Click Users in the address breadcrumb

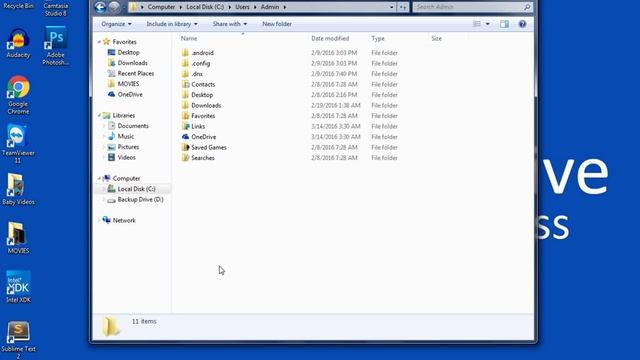242,7
